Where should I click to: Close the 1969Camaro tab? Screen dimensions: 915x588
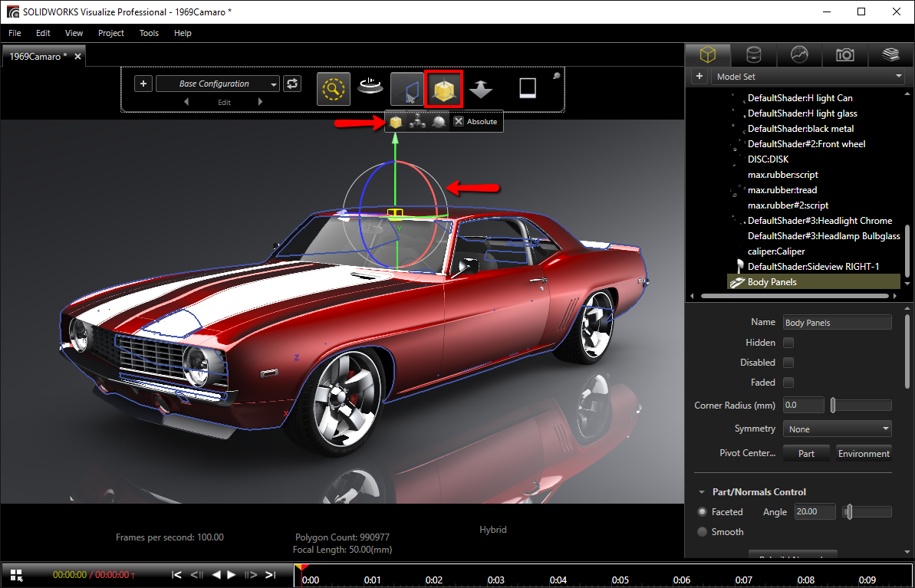click(x=77, y=57)
